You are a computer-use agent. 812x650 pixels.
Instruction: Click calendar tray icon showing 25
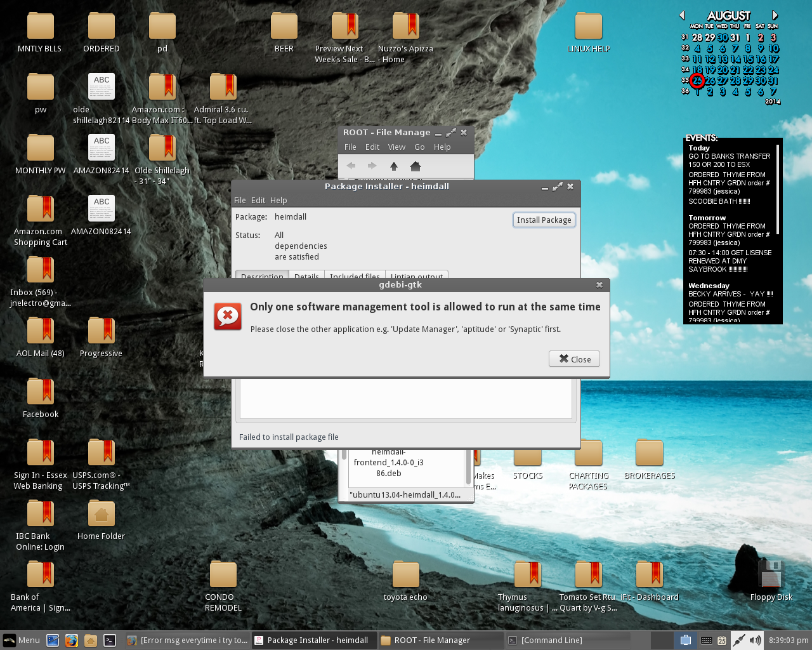tap(722, 640)
